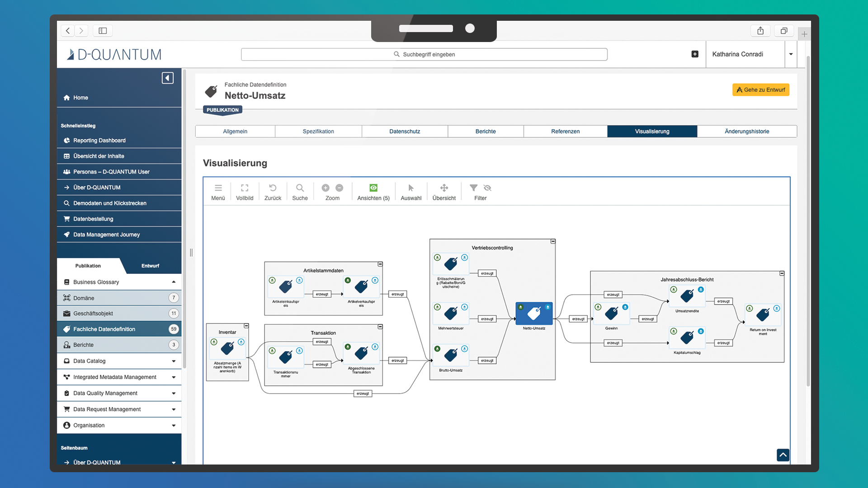Click the Filter funnel icon

point(473,188)
